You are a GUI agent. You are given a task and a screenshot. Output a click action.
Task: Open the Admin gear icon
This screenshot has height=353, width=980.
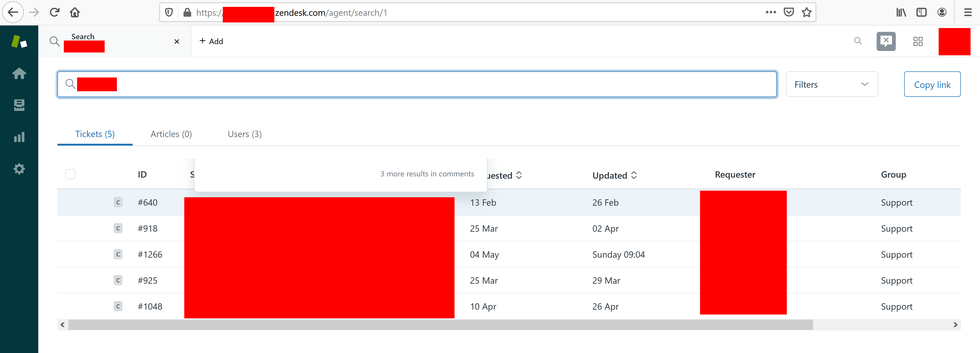click(19, 169)
